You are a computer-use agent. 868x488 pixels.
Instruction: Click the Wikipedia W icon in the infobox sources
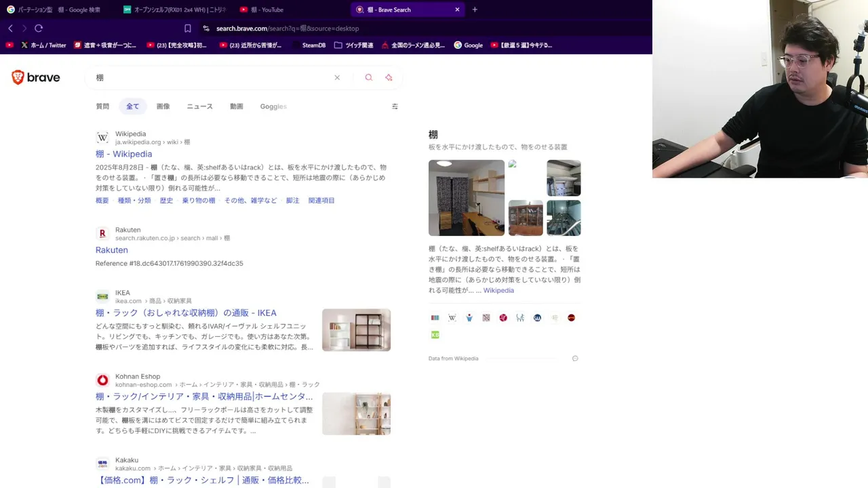pos(452,317)
